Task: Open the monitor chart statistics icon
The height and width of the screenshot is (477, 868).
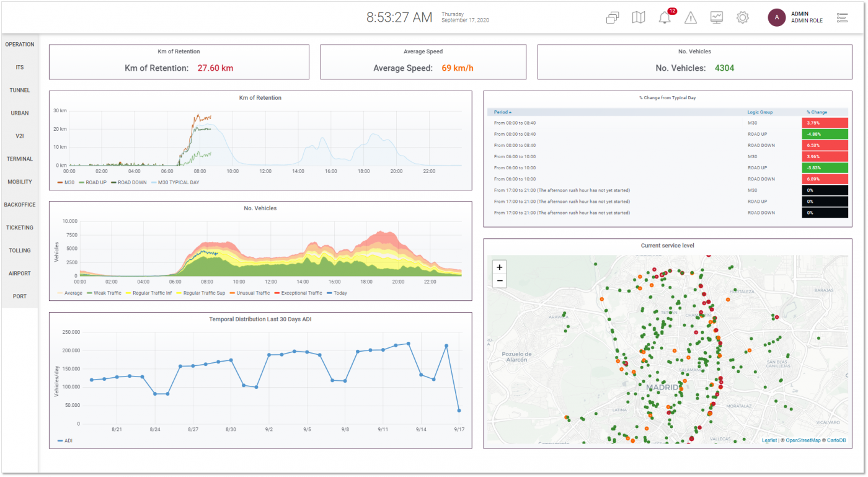Action: click(x=717, y=17)
